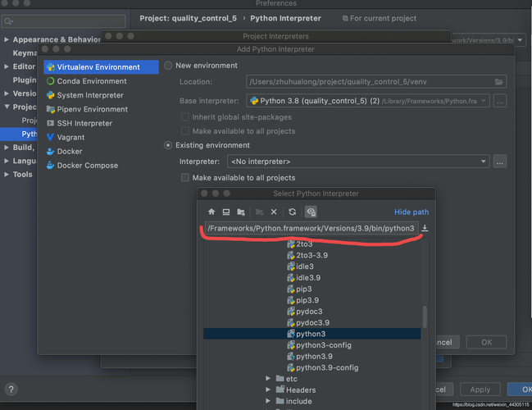Select New environment radio button

(168, 66)
